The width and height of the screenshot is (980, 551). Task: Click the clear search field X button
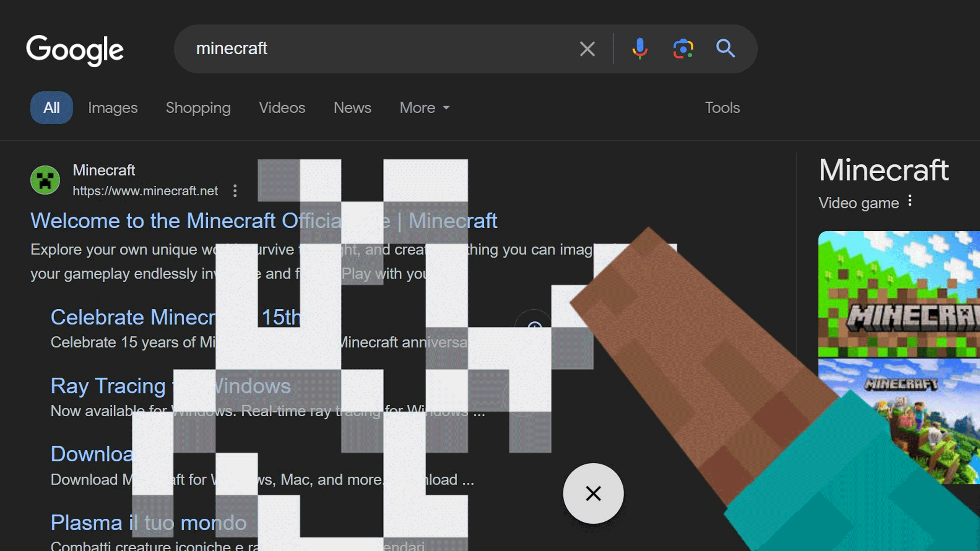click(585, 49)
